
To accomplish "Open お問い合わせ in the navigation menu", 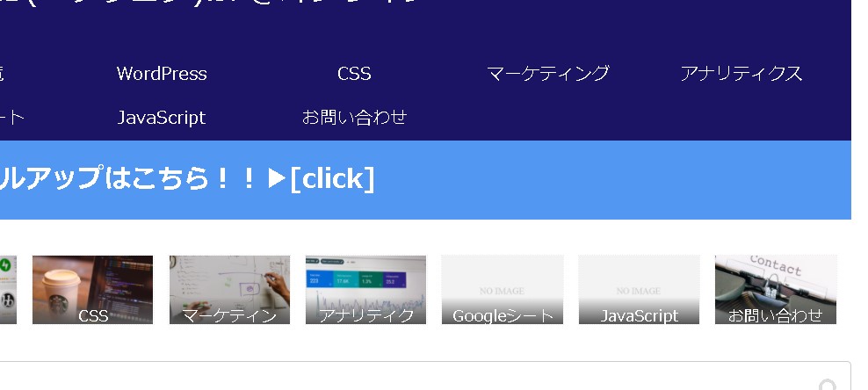I will click(354, 118).
